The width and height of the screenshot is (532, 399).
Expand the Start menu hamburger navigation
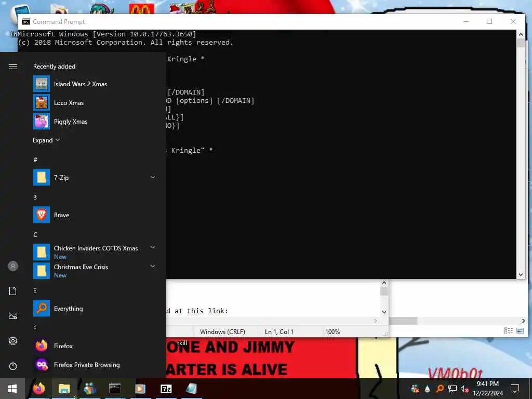tap(13, 67)
